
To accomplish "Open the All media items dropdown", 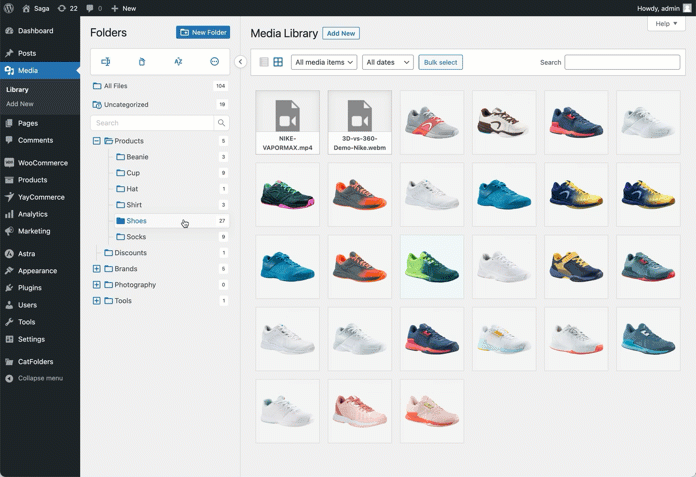I will tap(324, 62).
